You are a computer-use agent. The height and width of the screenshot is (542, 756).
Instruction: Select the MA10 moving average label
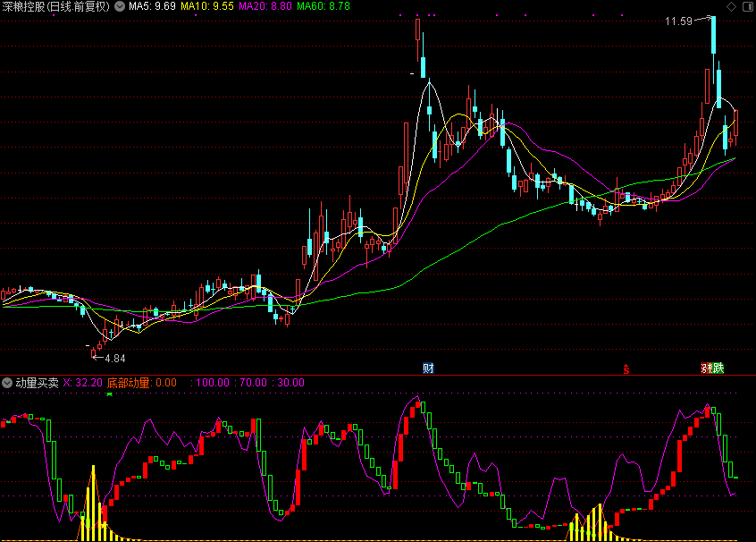[x=207, y=6]
